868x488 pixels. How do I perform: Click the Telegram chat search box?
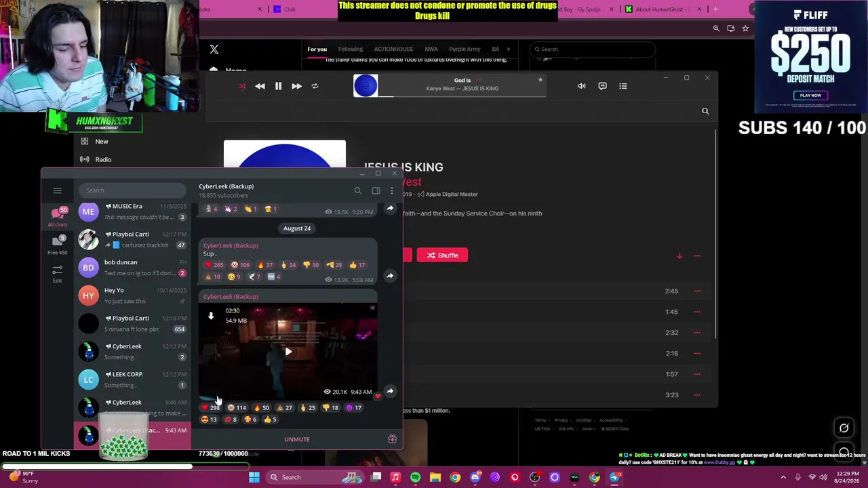(x=132, y=190)
